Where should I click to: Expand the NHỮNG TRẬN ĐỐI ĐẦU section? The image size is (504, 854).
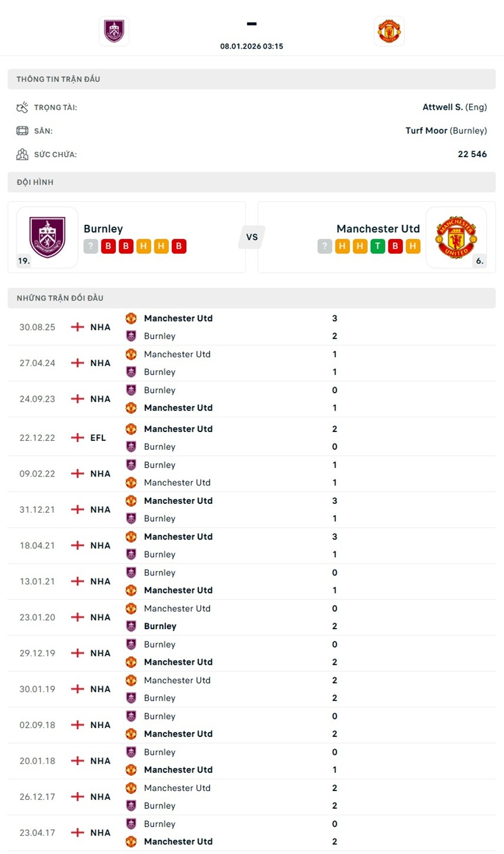252,298
